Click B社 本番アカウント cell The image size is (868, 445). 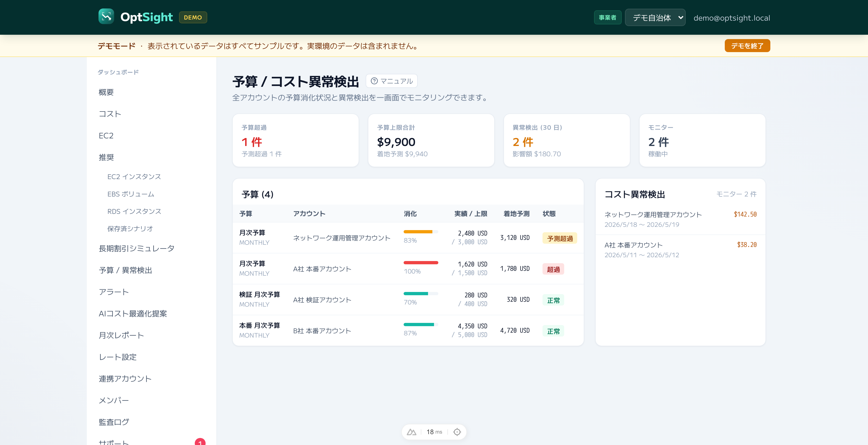point(322,331)
